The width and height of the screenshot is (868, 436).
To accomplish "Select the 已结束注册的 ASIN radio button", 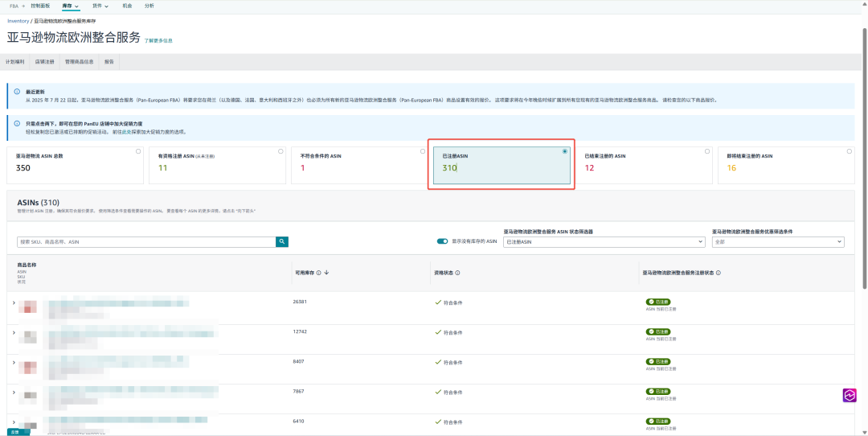I will 707,151.
